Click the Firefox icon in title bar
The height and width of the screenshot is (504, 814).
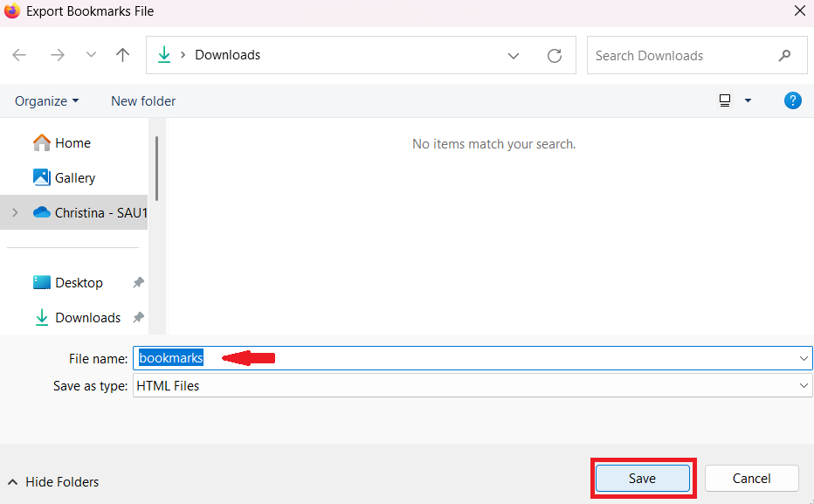pyautogui.click(x=12, y=10)
